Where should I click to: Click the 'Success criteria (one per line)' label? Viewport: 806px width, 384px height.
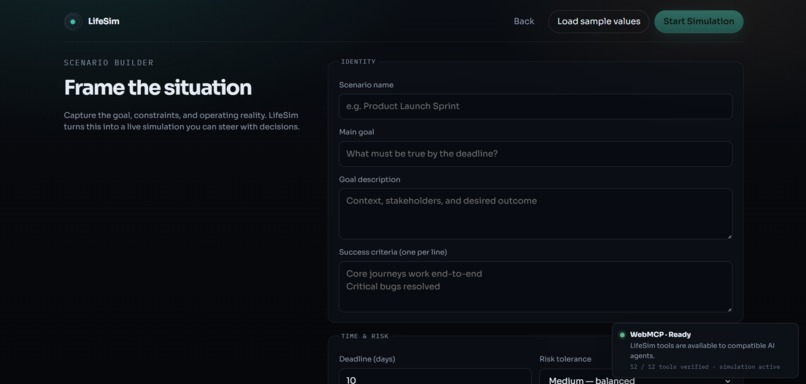[393, 252]
